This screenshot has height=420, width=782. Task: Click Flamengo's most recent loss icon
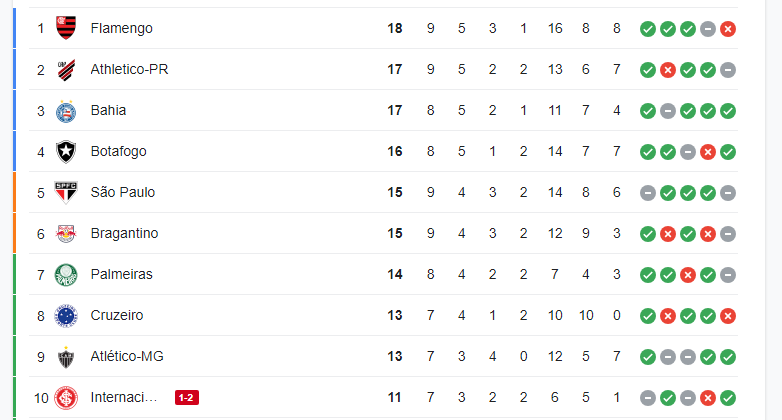point(728,29)
